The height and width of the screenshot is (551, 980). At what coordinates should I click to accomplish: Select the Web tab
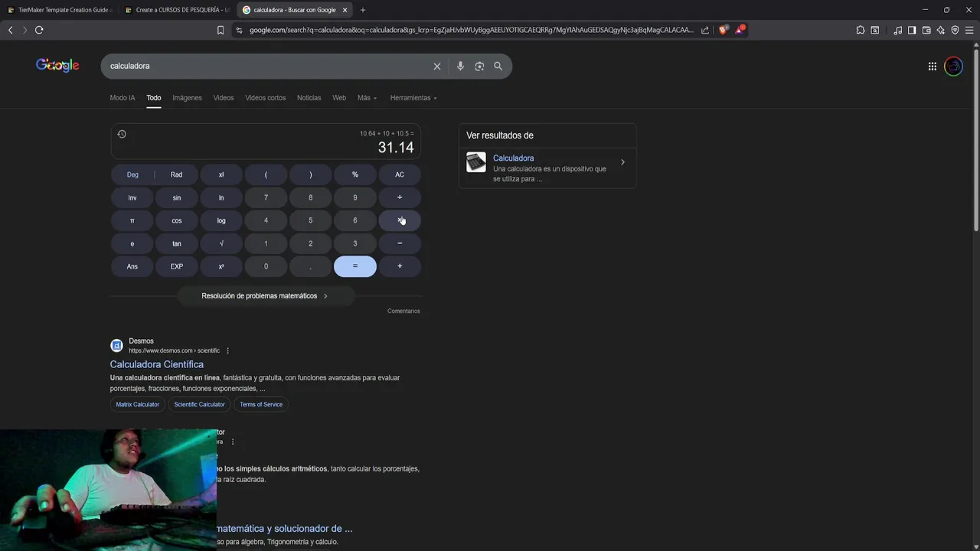pos(339,98)
